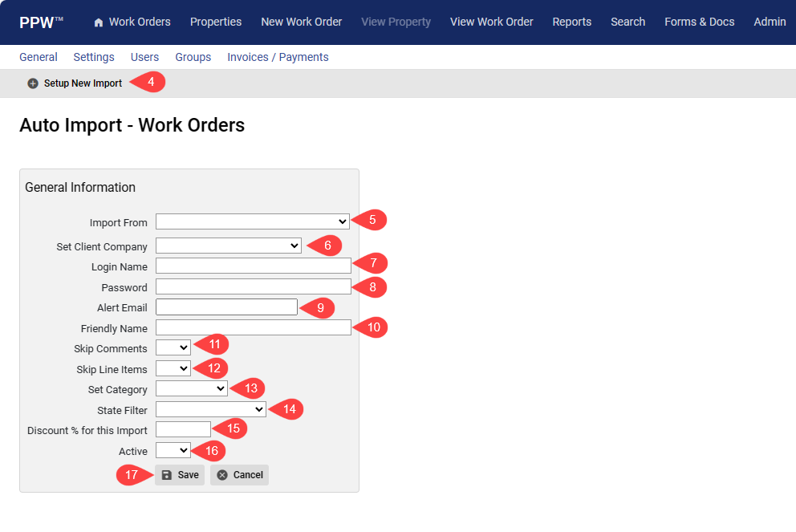Click into the Alert Email field
The height and width of the screenshot is (532, 796).
[226, 307]
